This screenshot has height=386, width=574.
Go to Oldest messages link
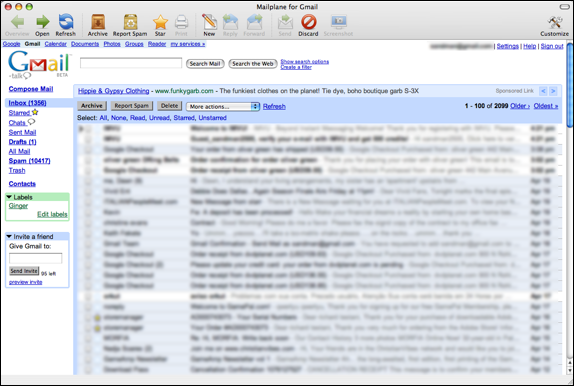coord(546,106)
